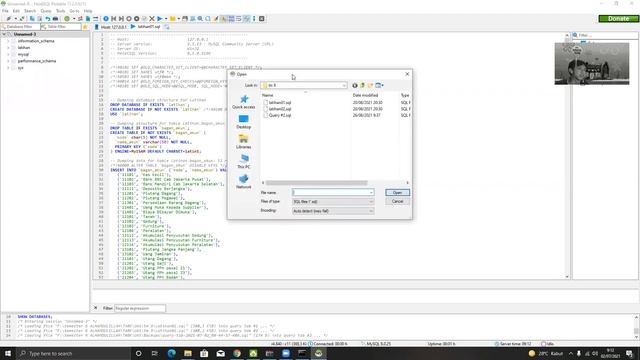Select This PC in Open dialog sidebar
The image size is (640, 360).
tap(244, 162)
